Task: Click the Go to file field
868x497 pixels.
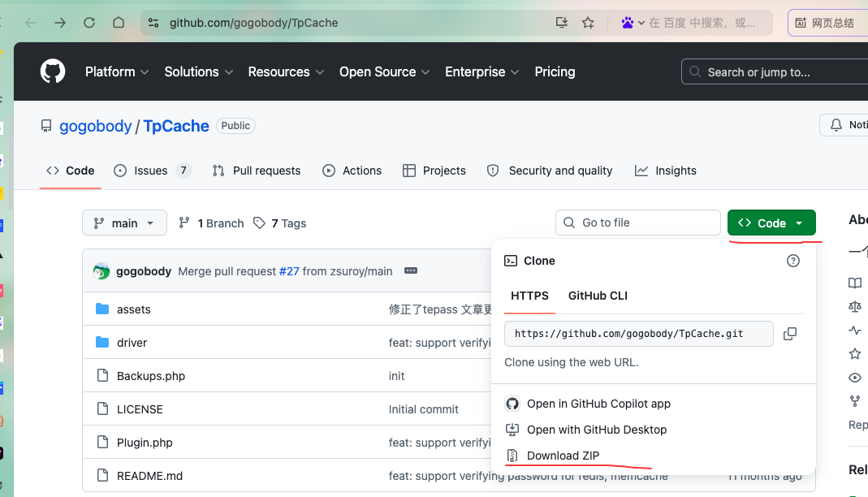Action: 637,223
